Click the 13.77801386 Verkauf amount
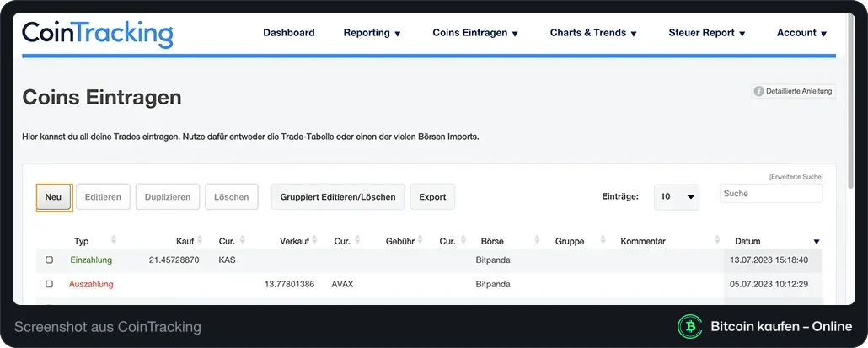The width and height of the screenshot is (868, 348). (290, 284)
